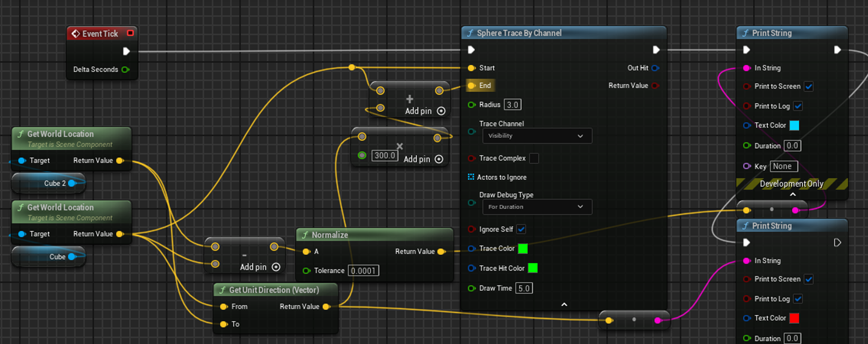Open the Draw Debug Type dropdown
868x344 pixels.
[537, 207]
